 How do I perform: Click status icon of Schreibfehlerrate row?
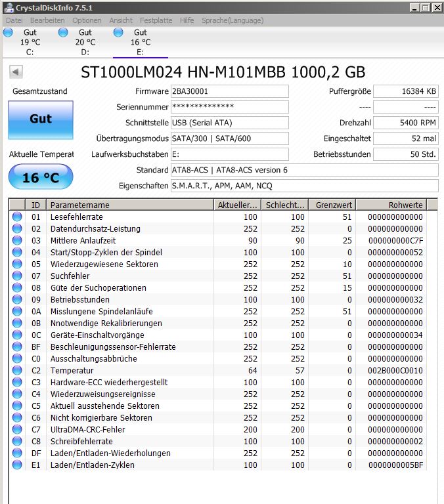click(17, 441)
